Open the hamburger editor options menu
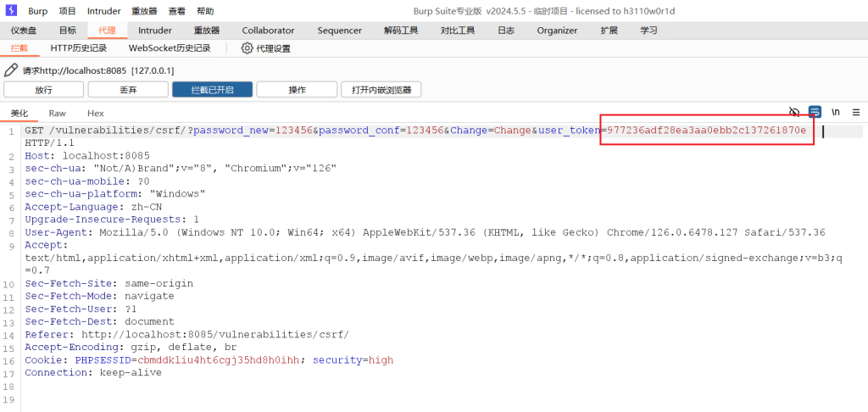 pyautogui.click(x=855, y=112)
